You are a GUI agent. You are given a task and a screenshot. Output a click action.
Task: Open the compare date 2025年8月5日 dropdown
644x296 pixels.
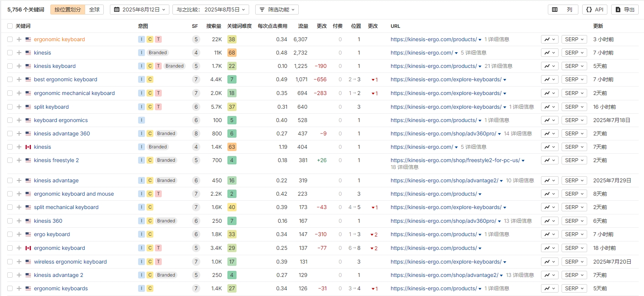click(x=211, y=10)
